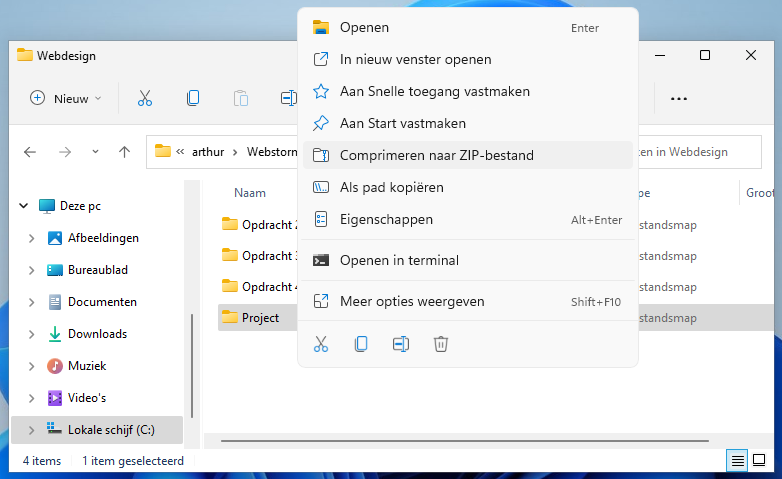Choose Openen in terminal

pos(468,260)
